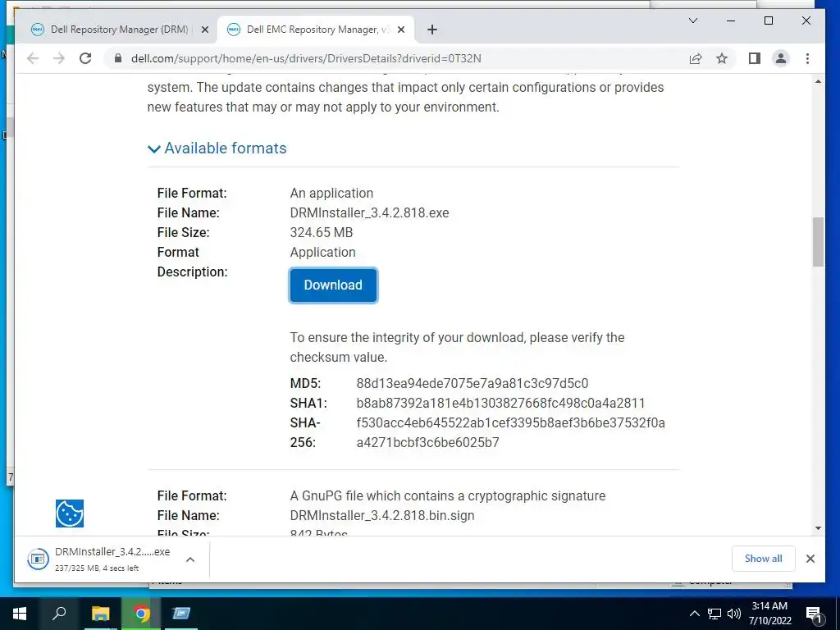Click the padlock site info icon
Image resolution: width=840 pixels, height=630 pixels.
pyautogui.click(x=118, y=58)
